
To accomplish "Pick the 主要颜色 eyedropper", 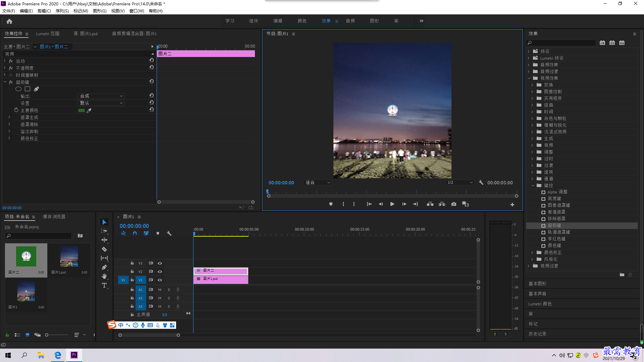I will pos(89,110).
